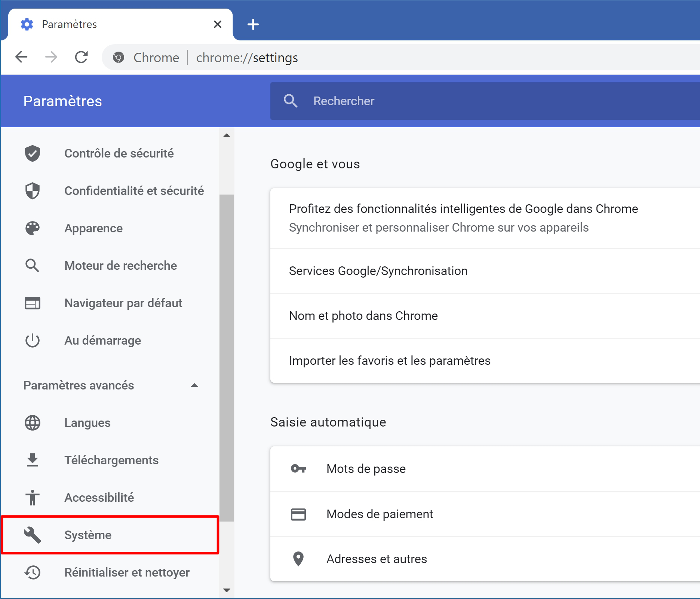Screen dimensions: 700x599
Task: Open Nom et photo dans Chrome
Action: coord(485,316)
